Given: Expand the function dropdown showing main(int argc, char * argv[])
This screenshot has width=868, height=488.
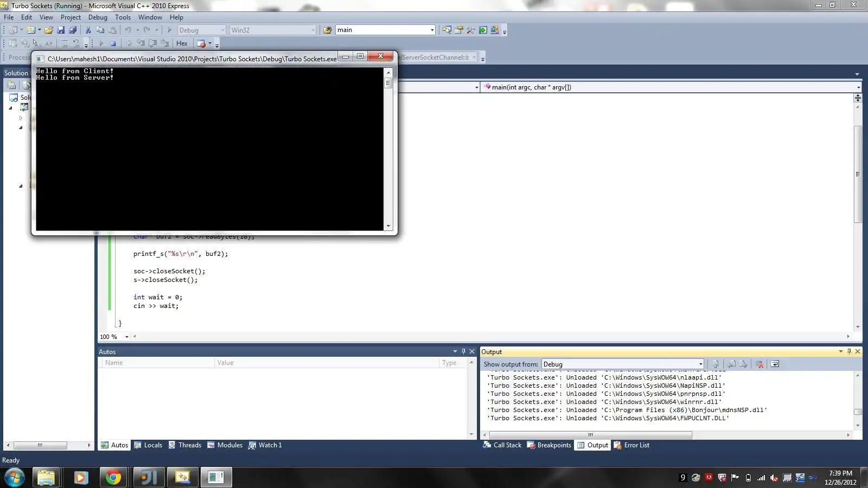Looking at the screenshot, I should (671, 87).
